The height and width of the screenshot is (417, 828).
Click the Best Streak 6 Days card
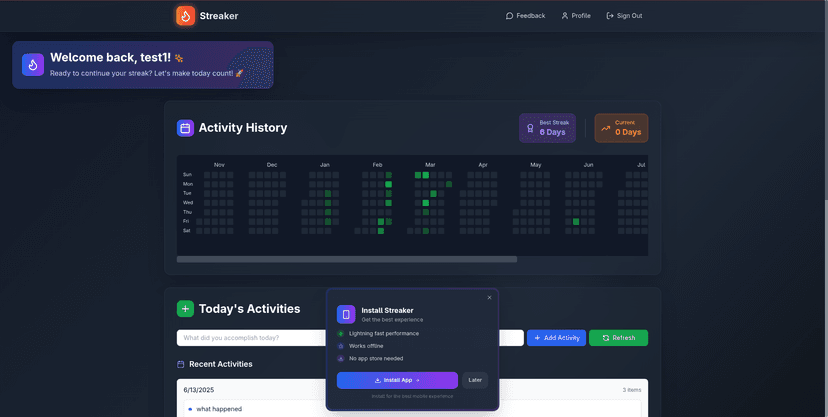pos(547,128)
